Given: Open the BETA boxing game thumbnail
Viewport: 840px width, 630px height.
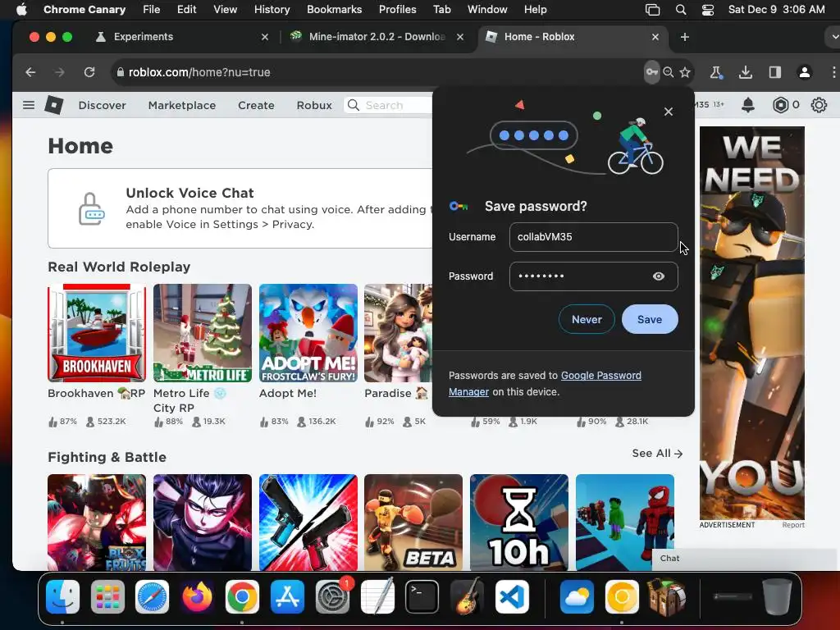Looking at the screenshot, I should 413,523.
